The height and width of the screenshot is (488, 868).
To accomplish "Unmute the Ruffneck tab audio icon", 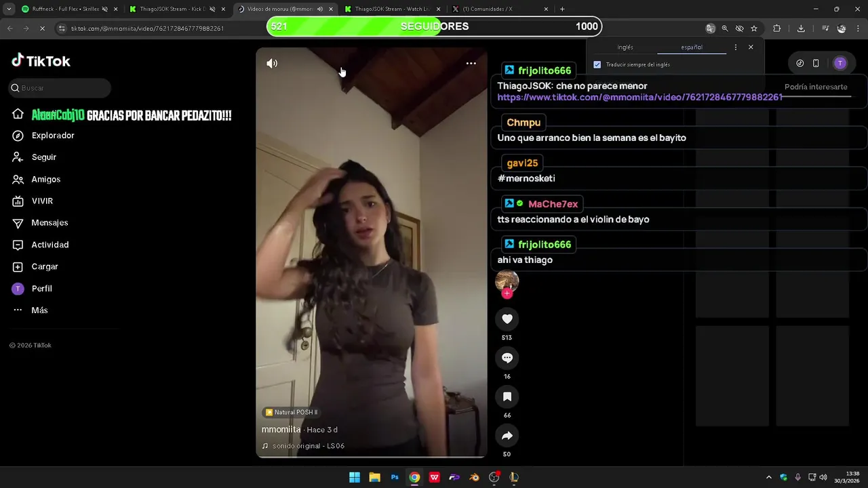I will click(105, 9).
